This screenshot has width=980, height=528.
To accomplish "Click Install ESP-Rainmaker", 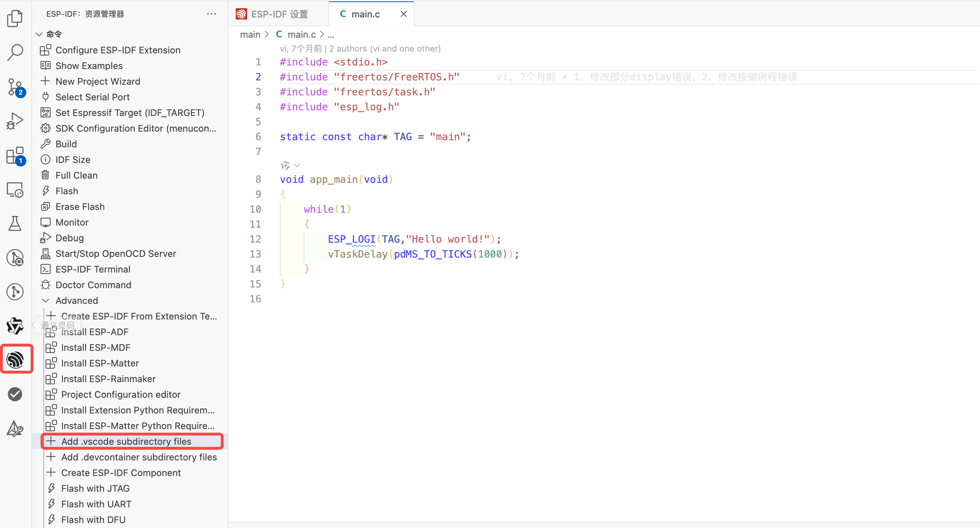I will coord(108,379).
